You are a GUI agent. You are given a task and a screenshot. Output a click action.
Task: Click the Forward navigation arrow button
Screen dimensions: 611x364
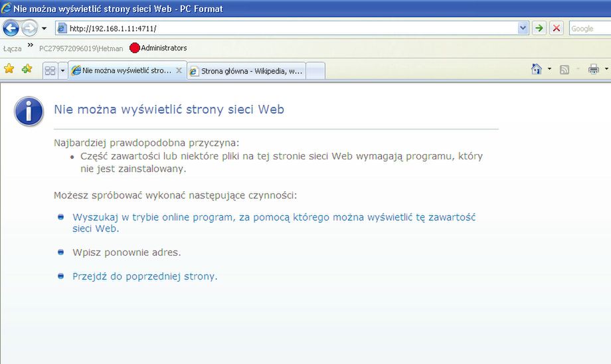coord(29,28)
